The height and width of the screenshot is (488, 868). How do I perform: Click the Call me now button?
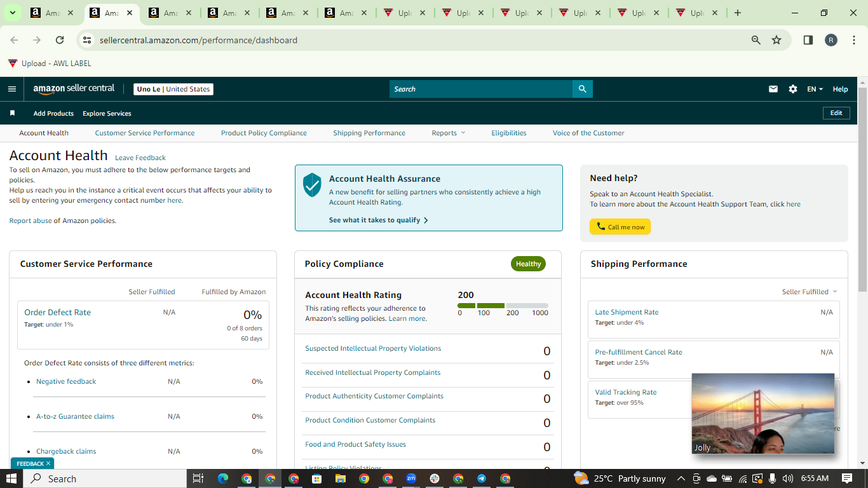pyautogui.click(x=620, y=227)
